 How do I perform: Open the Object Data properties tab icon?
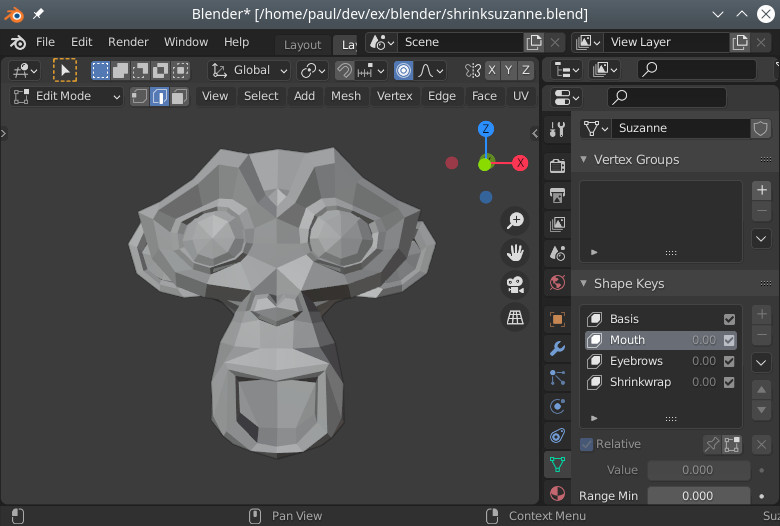(557, 464)
